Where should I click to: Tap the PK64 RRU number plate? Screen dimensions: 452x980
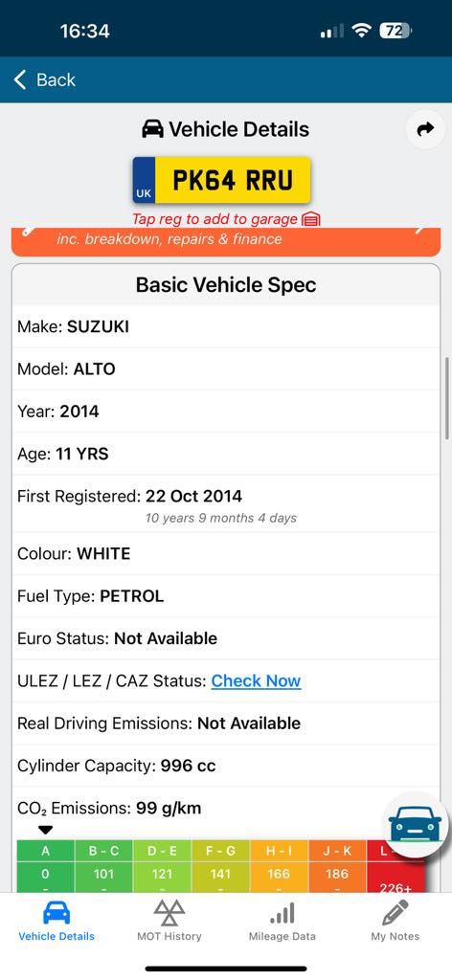(x=221, y=180)
